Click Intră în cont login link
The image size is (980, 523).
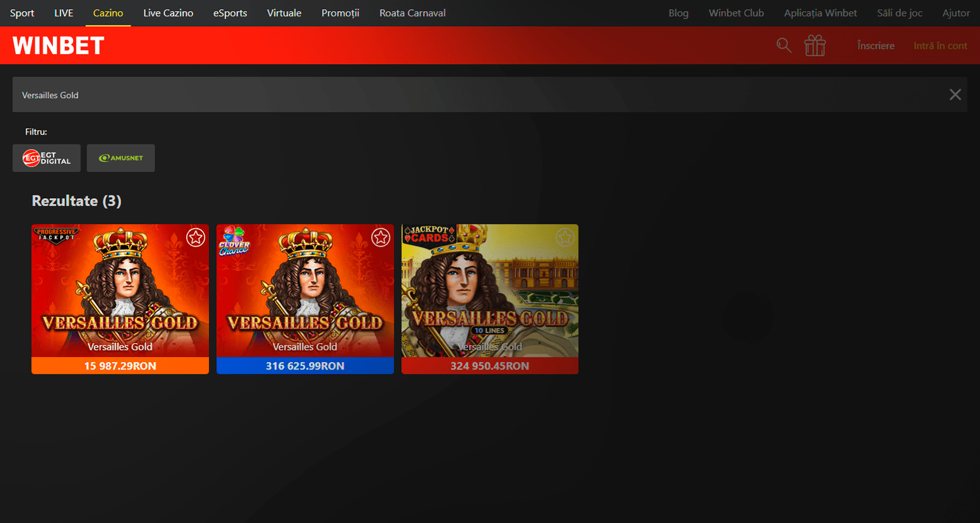(x=940, y=46)
